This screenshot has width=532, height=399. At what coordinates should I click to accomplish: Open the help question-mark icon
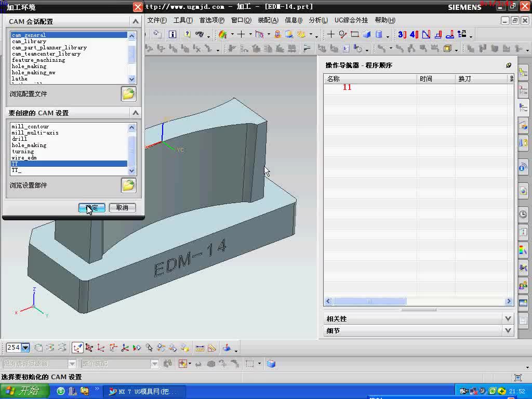point(187,34)
